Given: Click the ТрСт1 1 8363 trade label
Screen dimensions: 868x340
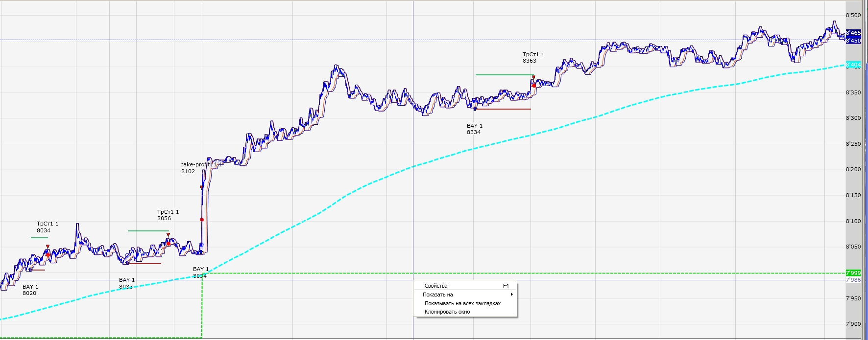Looking at the screenshot, I should click(533, 58).
